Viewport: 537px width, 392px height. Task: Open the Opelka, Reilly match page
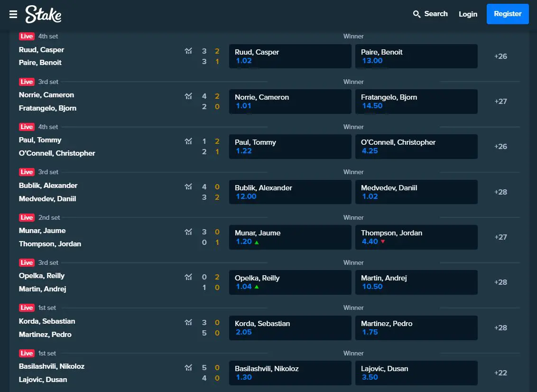[42, 276]
